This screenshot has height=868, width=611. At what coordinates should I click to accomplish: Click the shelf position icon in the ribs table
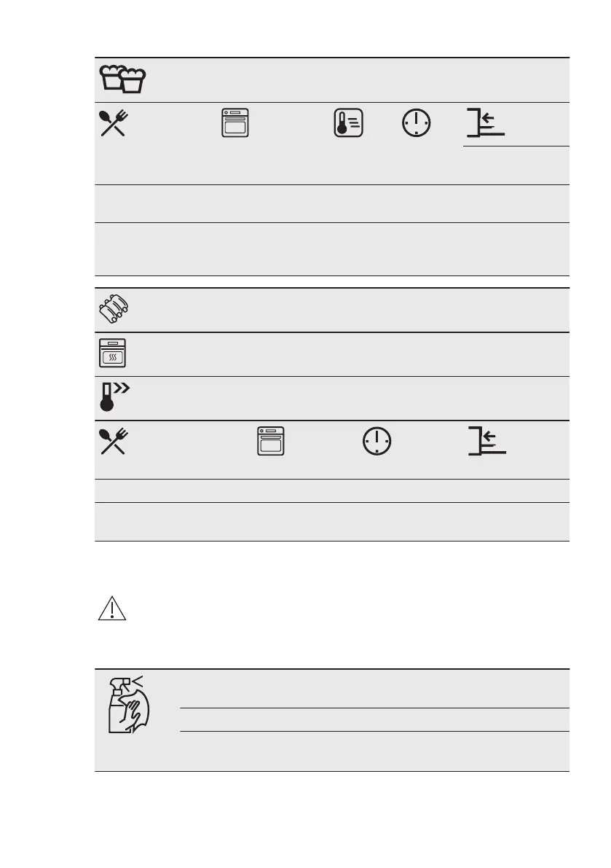coord(487,441)
